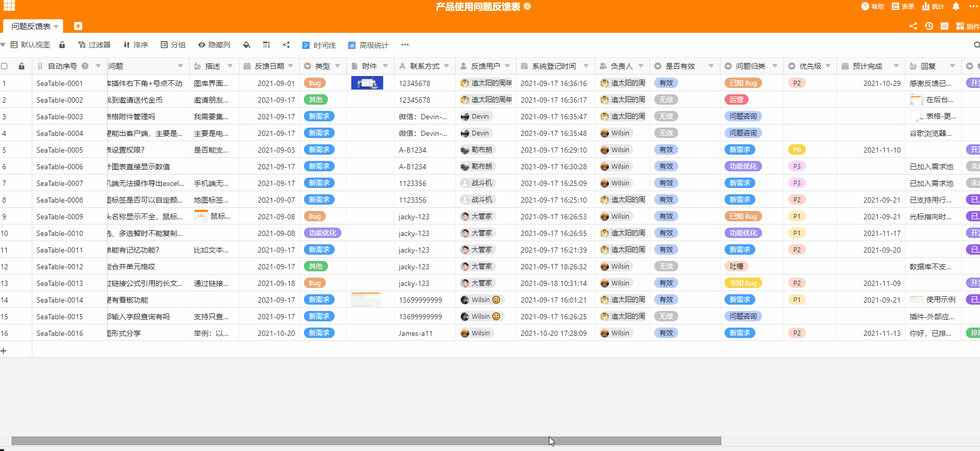Click the info icon next to the title
The image size is (980, 451).
(527, 6)
